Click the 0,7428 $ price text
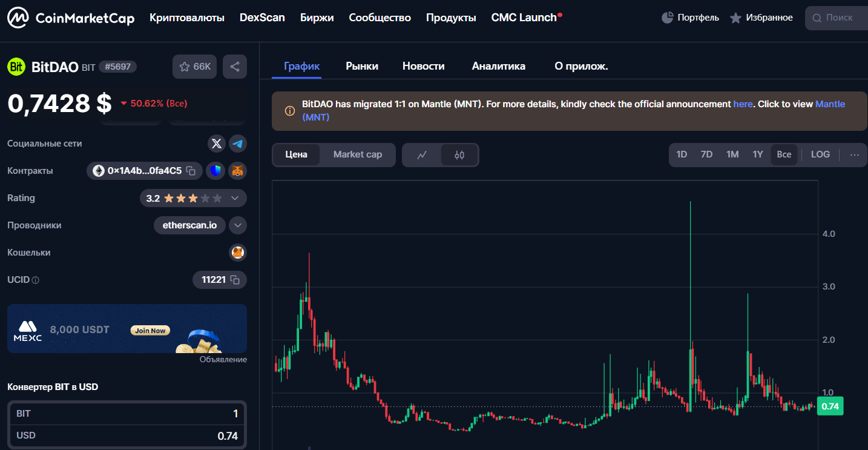The width and height of the screenshot is (868, 450). [59, 104]
